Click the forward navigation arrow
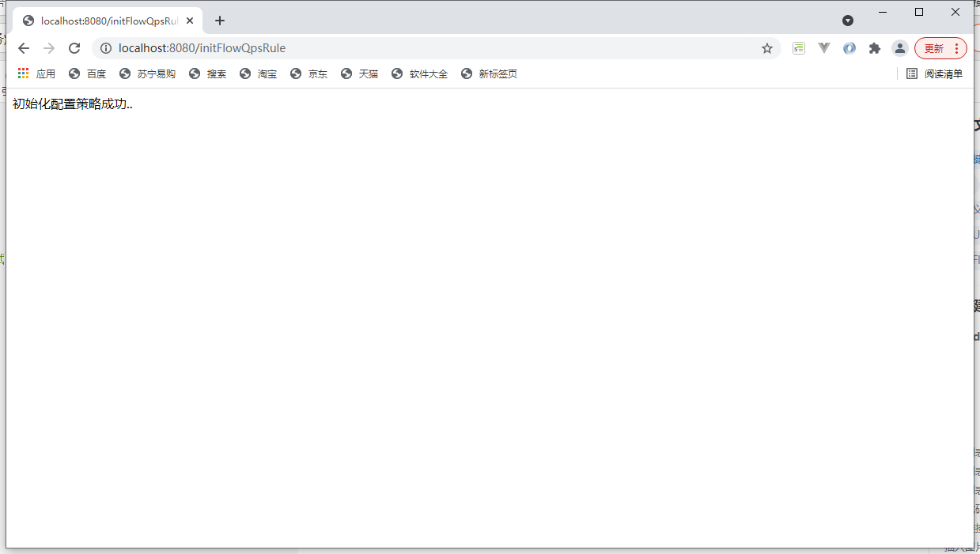 point(49,48)
